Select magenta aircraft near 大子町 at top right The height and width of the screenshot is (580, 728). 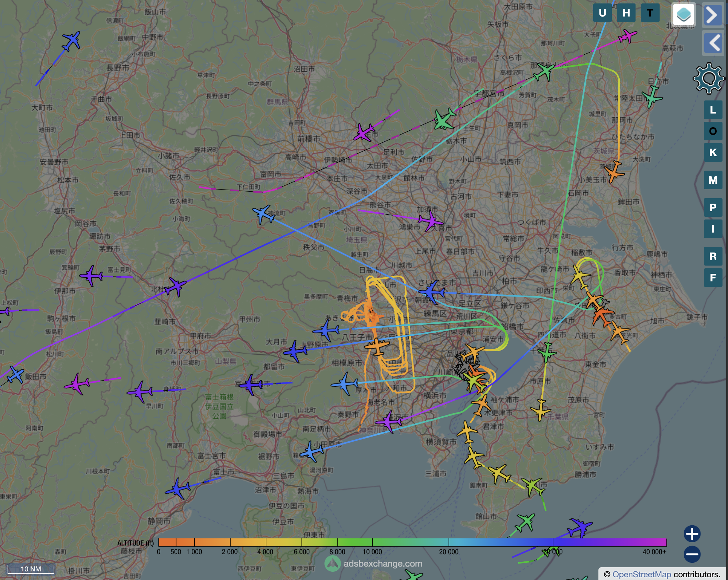628,35
